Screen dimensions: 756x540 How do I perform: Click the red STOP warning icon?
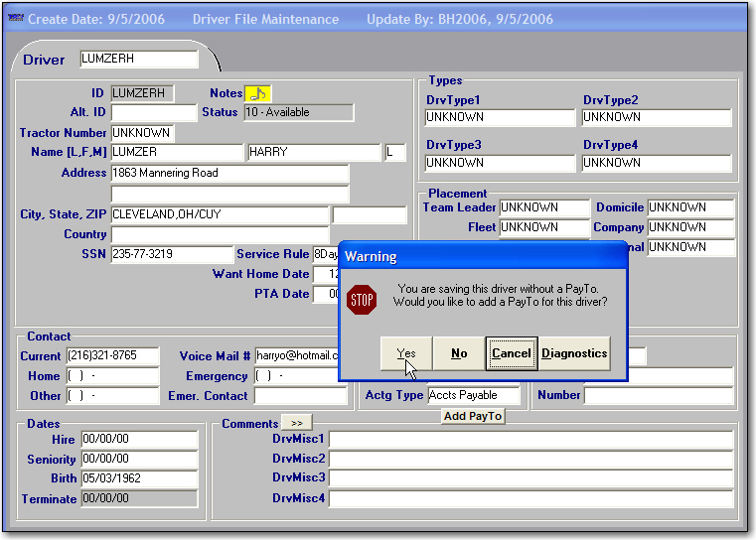coord(363,299)
